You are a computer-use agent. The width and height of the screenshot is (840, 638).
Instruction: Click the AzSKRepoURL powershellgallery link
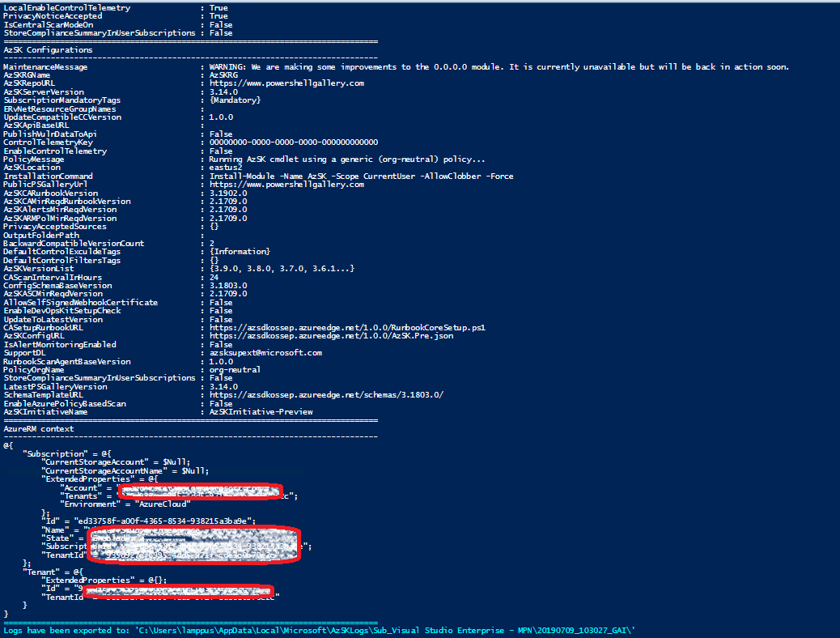[x=286, y=83]
